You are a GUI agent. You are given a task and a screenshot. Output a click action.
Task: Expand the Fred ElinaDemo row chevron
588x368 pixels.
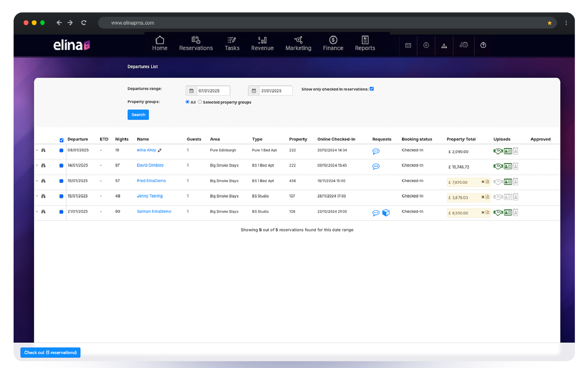tap(37, 181)
